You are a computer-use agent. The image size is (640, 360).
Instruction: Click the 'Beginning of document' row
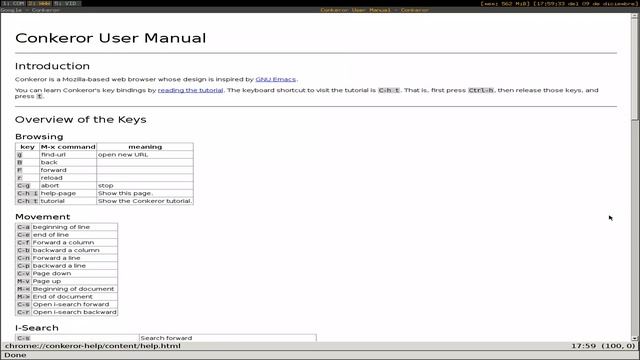[67, 289]
